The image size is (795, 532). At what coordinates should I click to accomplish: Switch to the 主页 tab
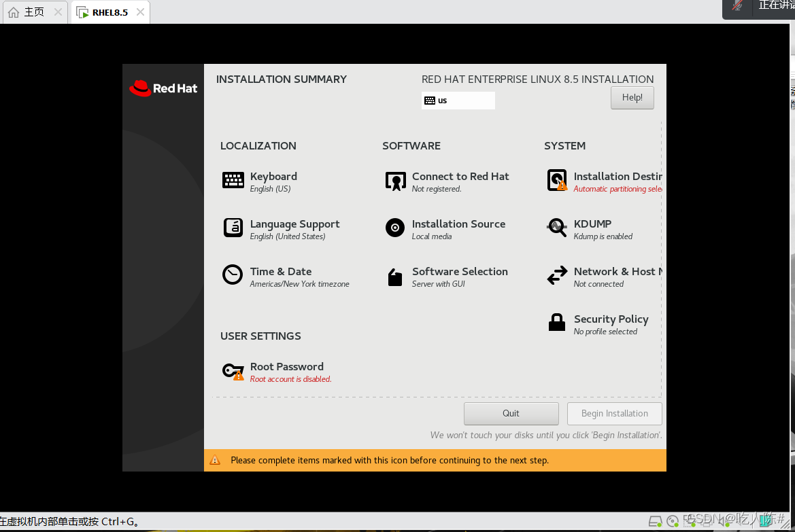pyautogui.click(x=35, y=12)
